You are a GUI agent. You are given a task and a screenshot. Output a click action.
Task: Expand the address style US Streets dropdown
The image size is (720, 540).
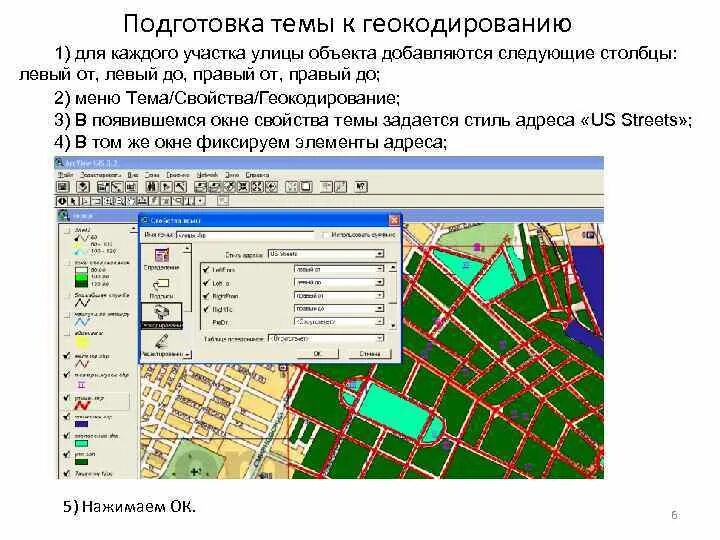coord(380,254)
